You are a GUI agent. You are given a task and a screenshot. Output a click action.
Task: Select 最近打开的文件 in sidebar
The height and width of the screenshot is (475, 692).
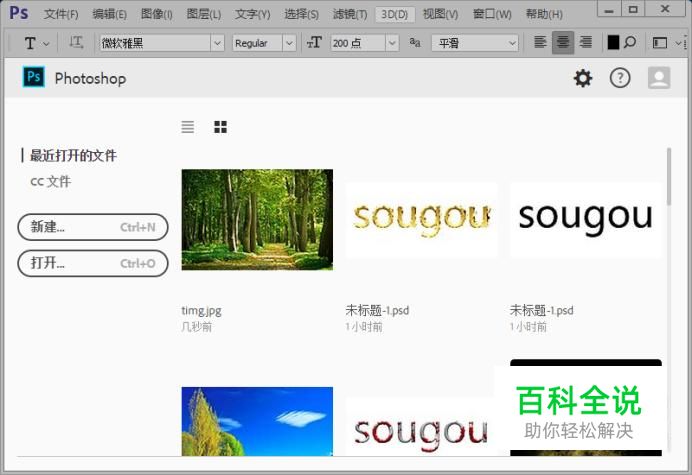73,155
